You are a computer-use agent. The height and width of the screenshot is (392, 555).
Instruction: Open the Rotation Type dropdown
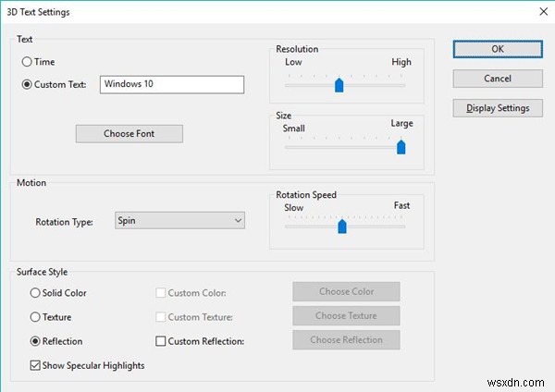[179, 220]
